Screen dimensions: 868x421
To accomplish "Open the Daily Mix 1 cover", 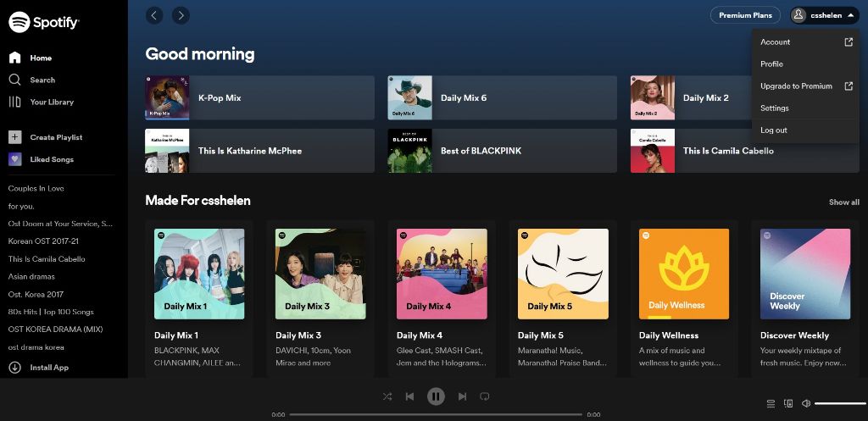I will [199, 274].
